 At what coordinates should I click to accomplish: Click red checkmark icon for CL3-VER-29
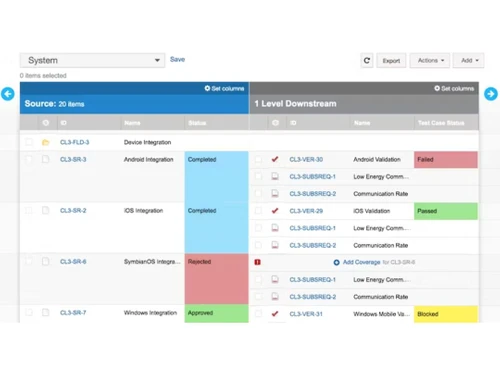pos(275,211)
